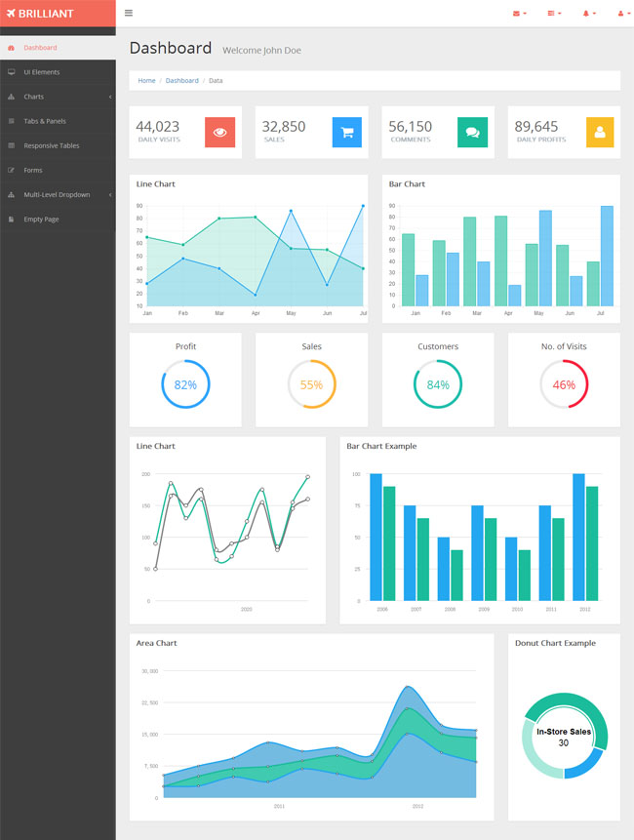Click the In-Store Sales donut chart
Image resolution: width=634 pixels, height=840 pixels.
[x=565, y=736]
